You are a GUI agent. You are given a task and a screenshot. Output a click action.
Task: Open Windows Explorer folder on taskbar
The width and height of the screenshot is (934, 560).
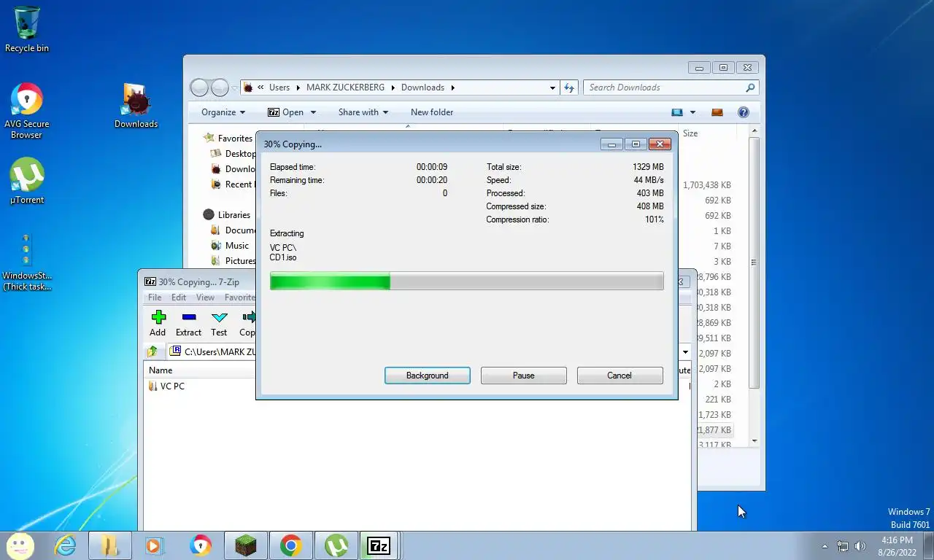(x=110, y=545)
